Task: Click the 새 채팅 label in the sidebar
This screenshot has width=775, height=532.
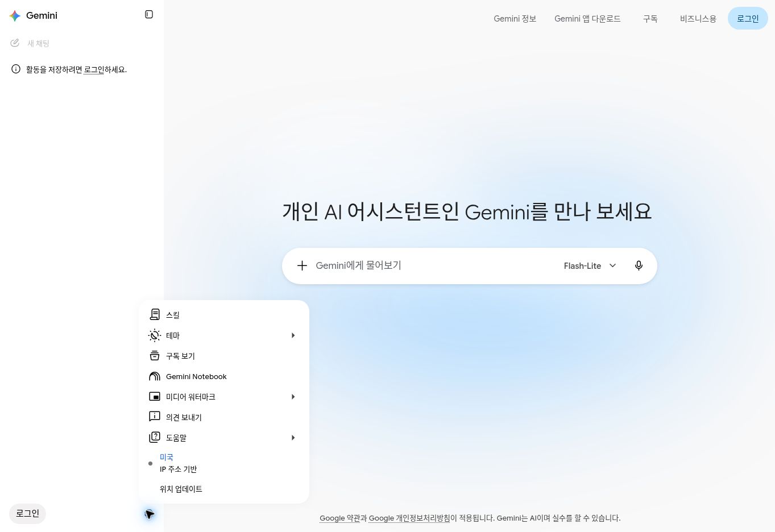Action: (x=39, y=43)
